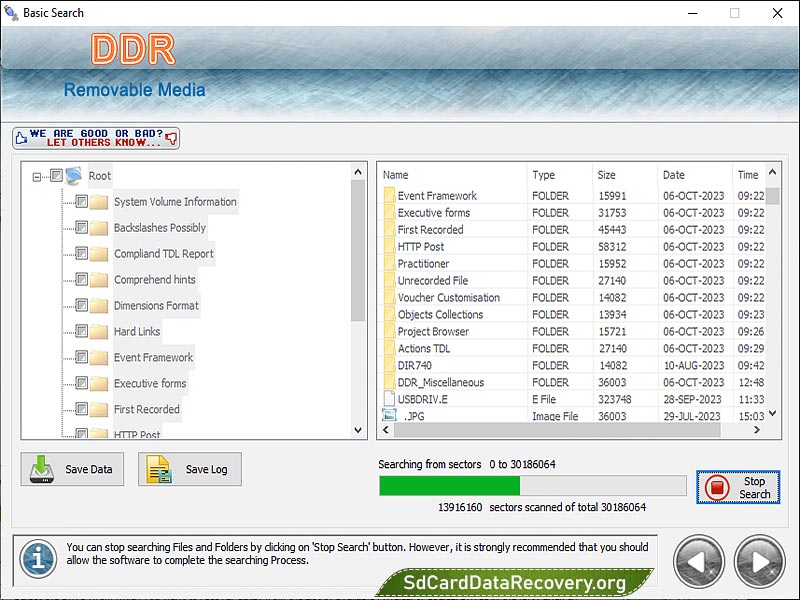Check the Hard Links folder in tree
This screenshot has width=800, height=600.
pos(82,331)
